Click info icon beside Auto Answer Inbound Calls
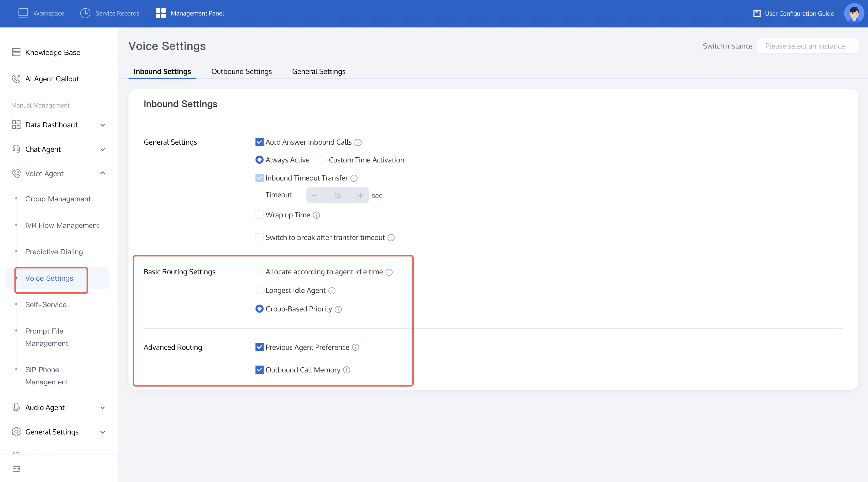This screenshot has width=868, height=482. coord(358,142)
